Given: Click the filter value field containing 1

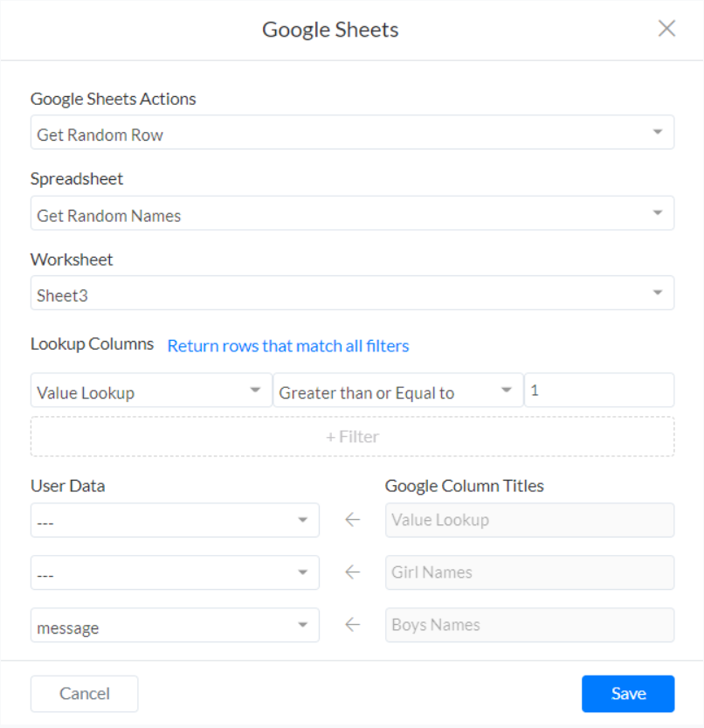Looking at the screenshot, I should 599,391.
